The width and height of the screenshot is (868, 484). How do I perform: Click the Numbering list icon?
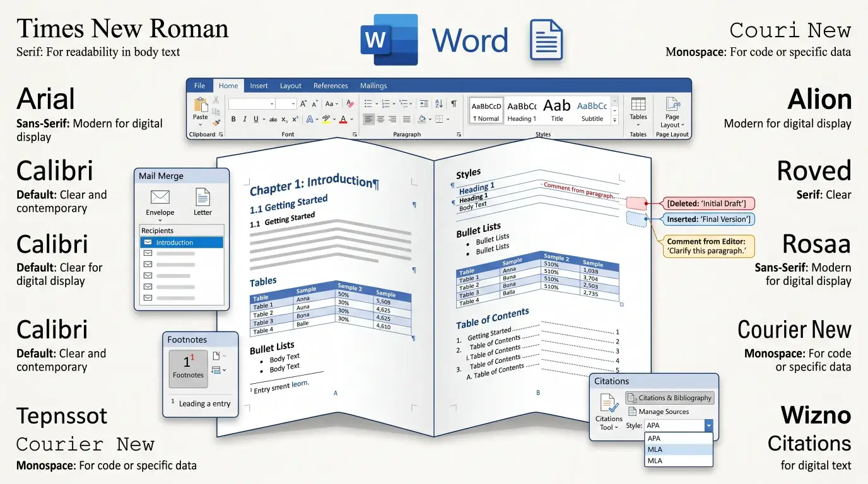pyautogui.click(x=385, y=104)
